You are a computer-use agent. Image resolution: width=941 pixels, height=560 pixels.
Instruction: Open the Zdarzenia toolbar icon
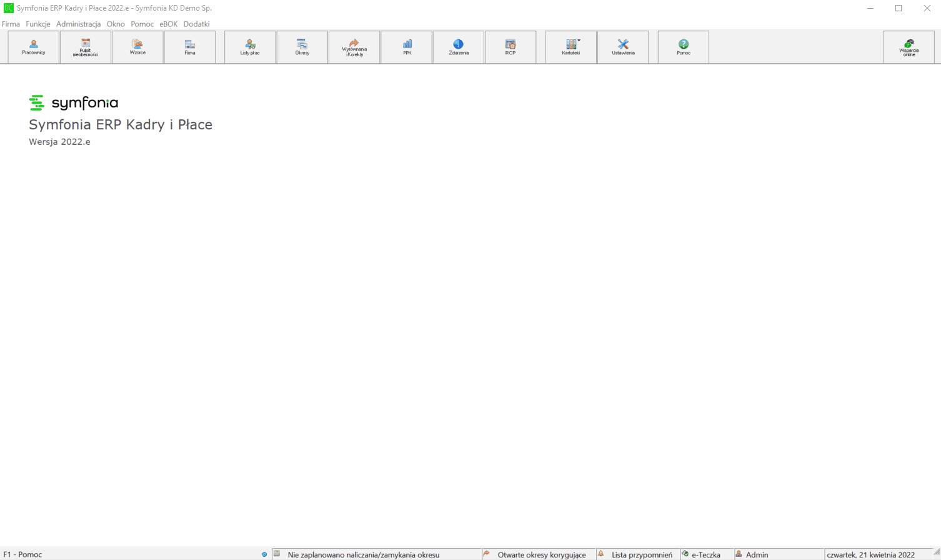tap(459, 47)
